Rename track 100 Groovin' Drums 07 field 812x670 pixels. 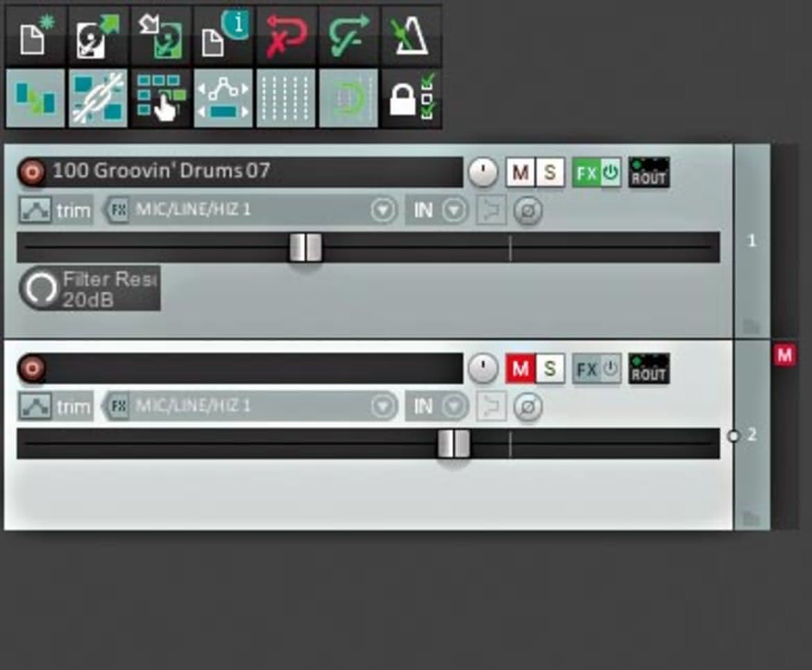(x=255, y=171)
